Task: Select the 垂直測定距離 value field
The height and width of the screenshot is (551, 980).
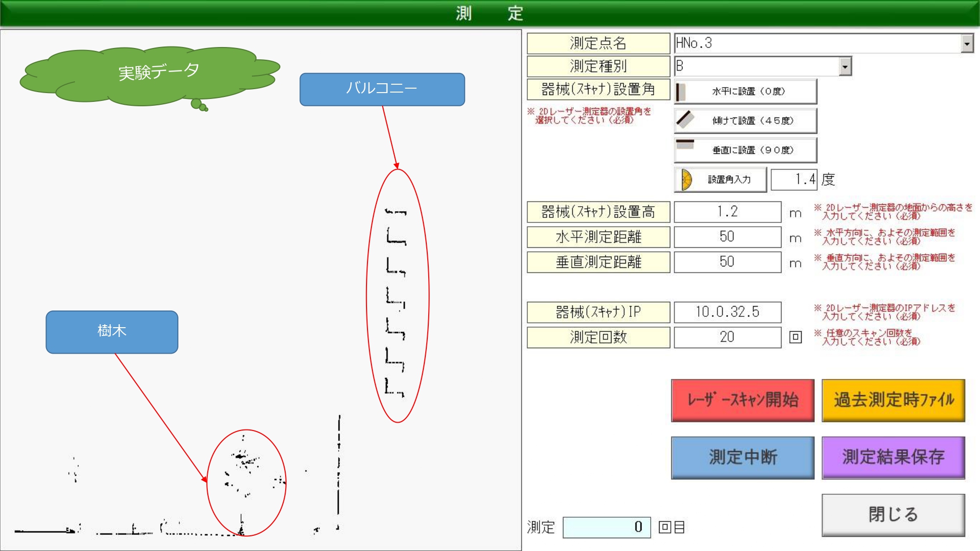Action: 727,262
